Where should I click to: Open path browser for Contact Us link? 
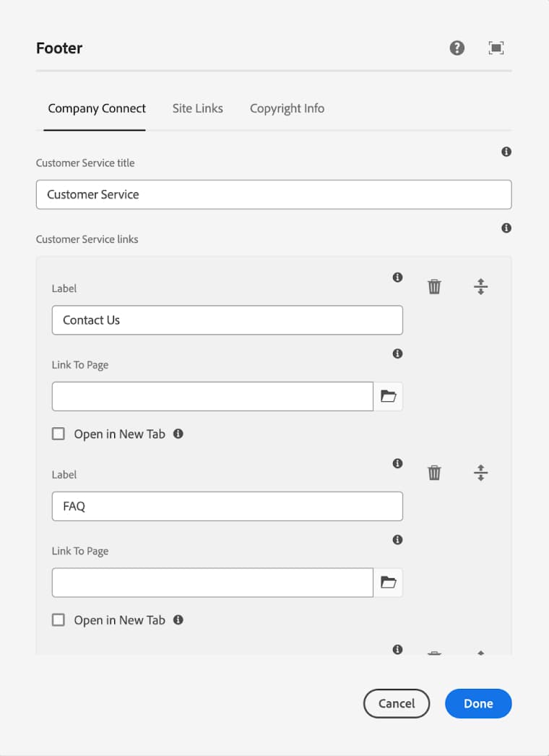click(x=389, y=397)
